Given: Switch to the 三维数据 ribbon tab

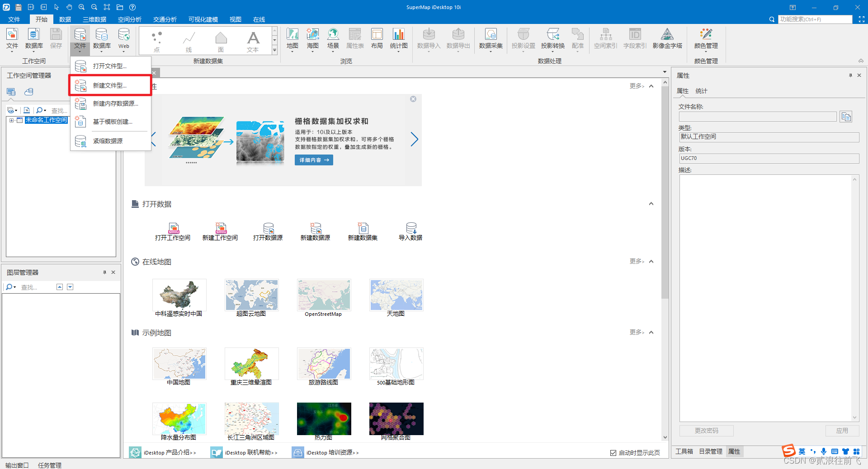Looking at the screenshot, I should tap(94, 19).
